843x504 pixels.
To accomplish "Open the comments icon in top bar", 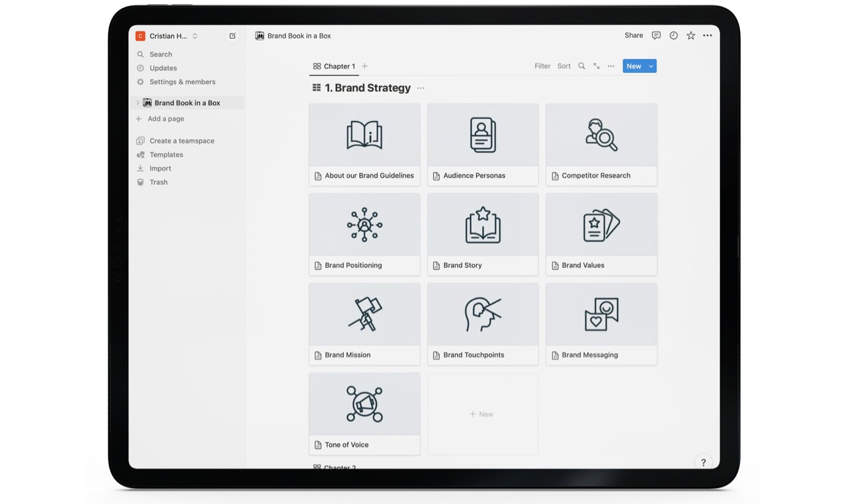I will click(656, 36).
